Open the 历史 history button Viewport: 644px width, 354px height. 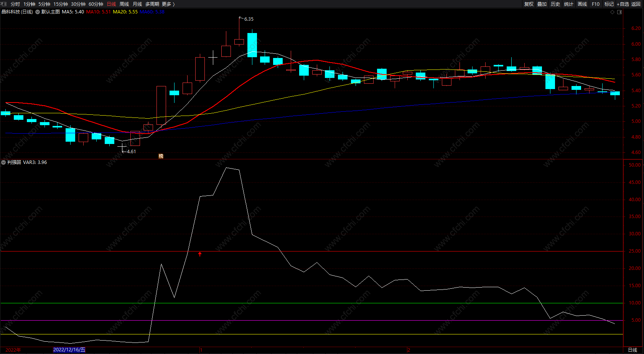(x=555, y=4)
